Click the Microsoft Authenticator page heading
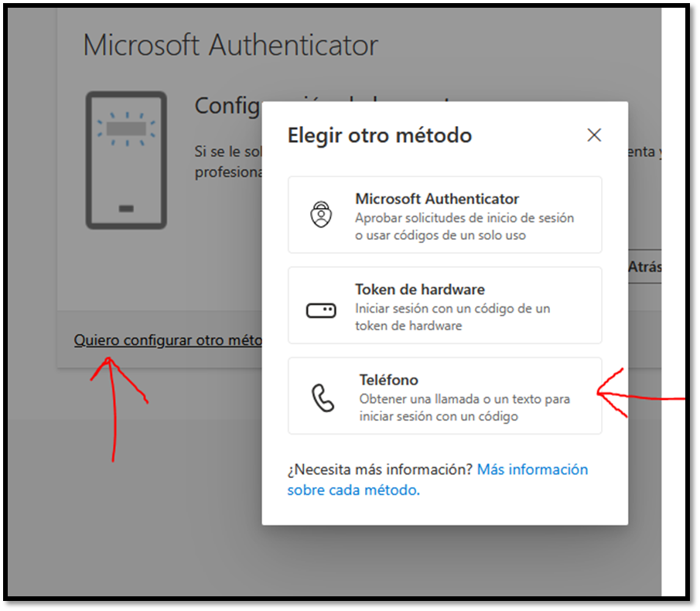The image size is (700, 611). [x=230, y=46]
